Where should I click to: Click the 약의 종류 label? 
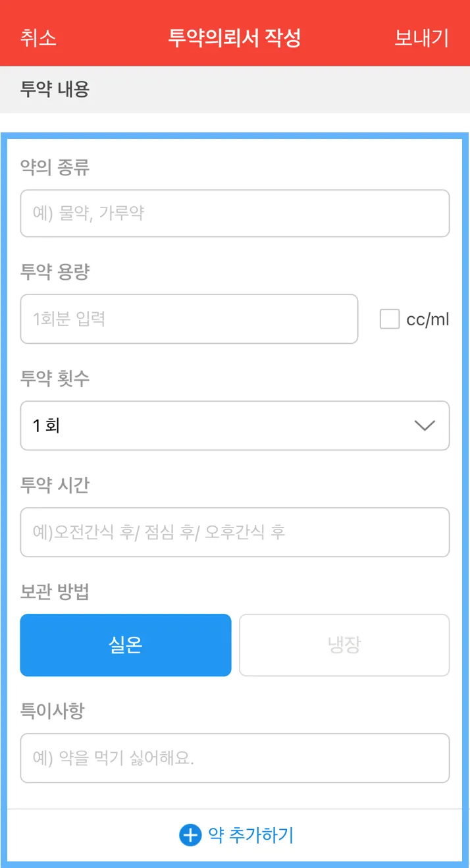point(55,168)
